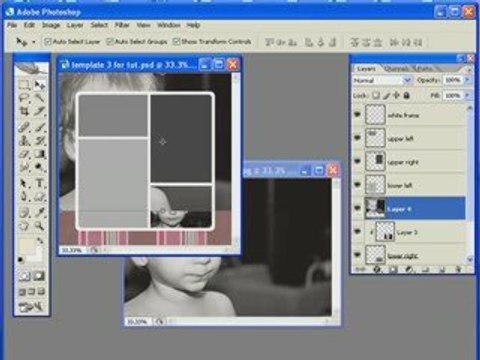480x360 pixels.
Task: Click the Add layer mask icon
Action: (393, 269)
